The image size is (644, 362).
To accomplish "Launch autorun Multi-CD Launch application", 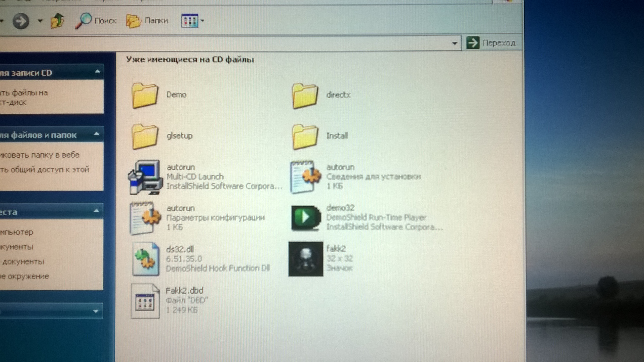I will pos(145,178).
